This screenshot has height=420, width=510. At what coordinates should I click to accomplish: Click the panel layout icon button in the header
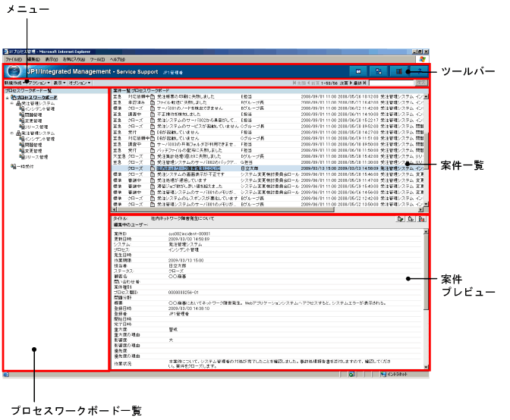[x=398, y=71]
